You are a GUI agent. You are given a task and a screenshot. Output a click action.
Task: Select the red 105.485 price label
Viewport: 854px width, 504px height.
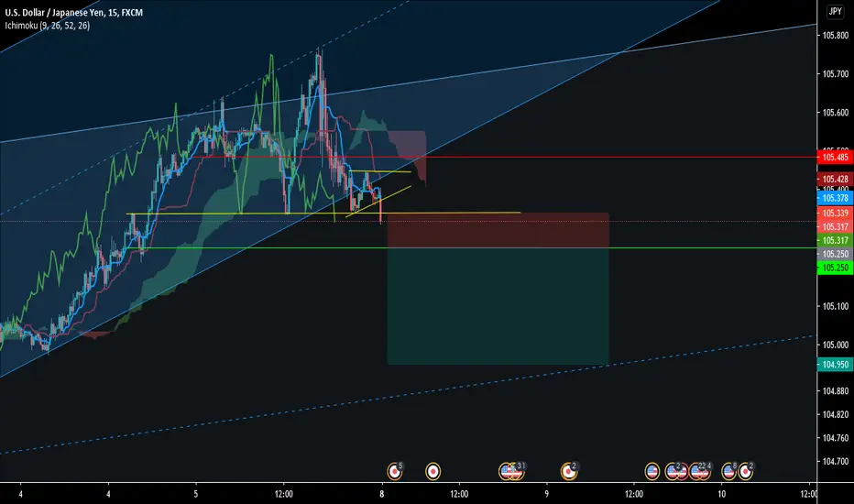tap(836, 158)
